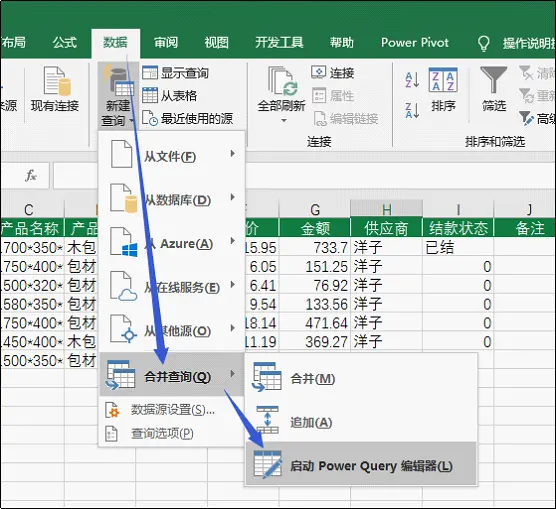The width and height of the screenshot is (556, 509).
Task: Select the 已结 cell
Action: point(458,247)
